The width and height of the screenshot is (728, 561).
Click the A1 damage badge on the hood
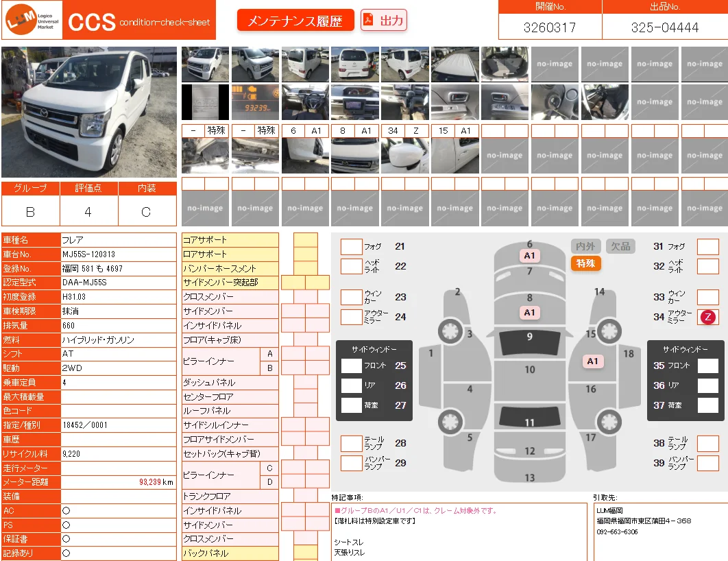click(x=529, y=313)
